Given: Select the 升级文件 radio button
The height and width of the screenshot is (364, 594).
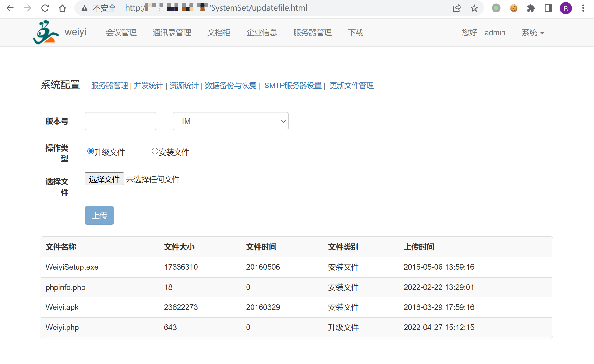Looking at the screenshot, I should pos(91,151).
